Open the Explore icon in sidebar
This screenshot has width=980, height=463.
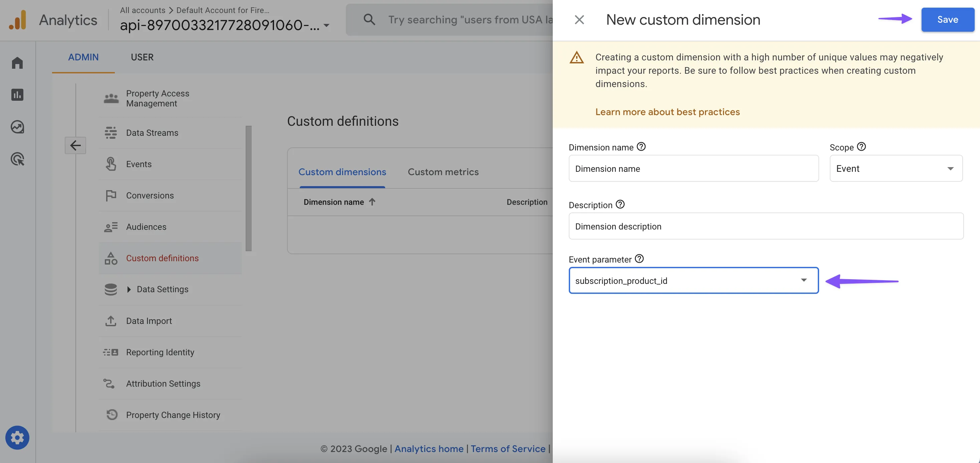pos(17,127)
